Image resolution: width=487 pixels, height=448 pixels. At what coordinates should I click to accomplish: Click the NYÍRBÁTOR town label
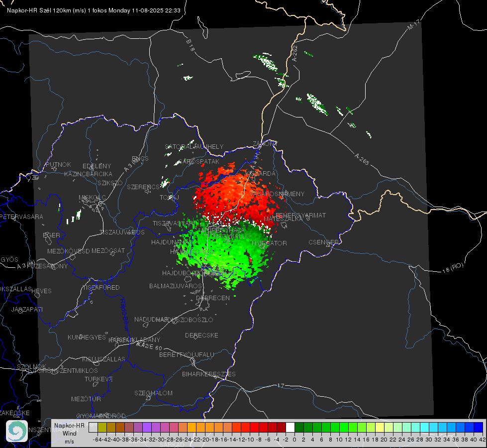269,243
